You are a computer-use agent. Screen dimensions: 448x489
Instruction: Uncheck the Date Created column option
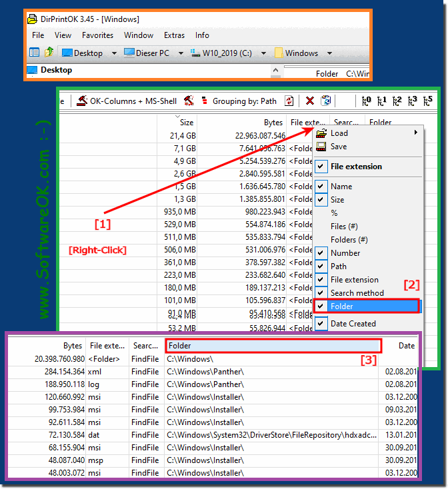321,323
